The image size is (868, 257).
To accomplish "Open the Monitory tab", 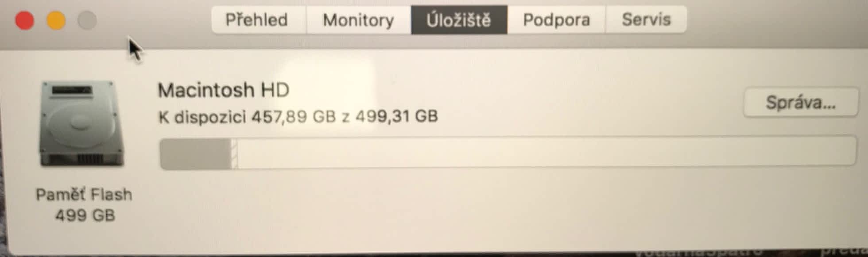I will pos(358,19).
